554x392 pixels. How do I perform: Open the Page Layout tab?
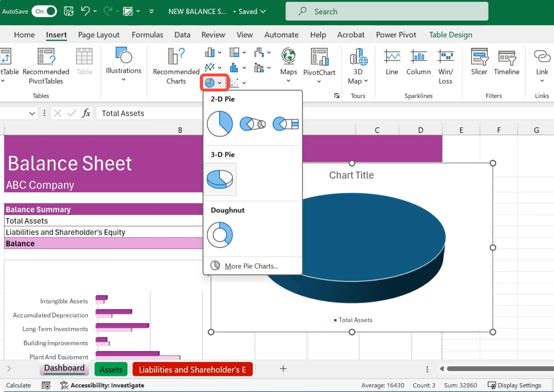(x=99, y=35)
